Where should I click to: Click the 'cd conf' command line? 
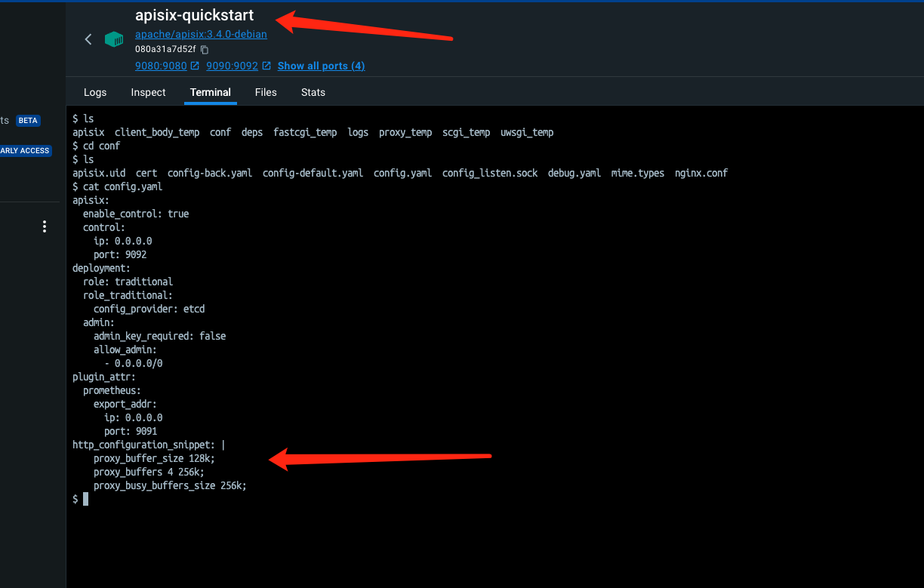click(x=96, y=146)
